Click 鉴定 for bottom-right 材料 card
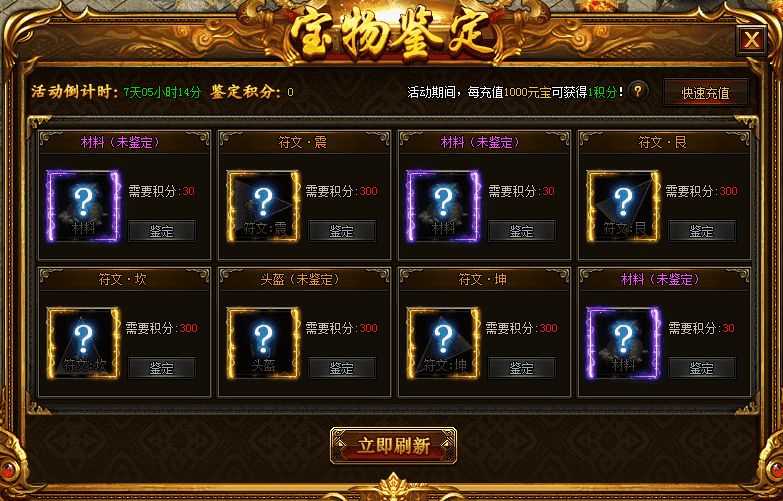 click(702, 368)
